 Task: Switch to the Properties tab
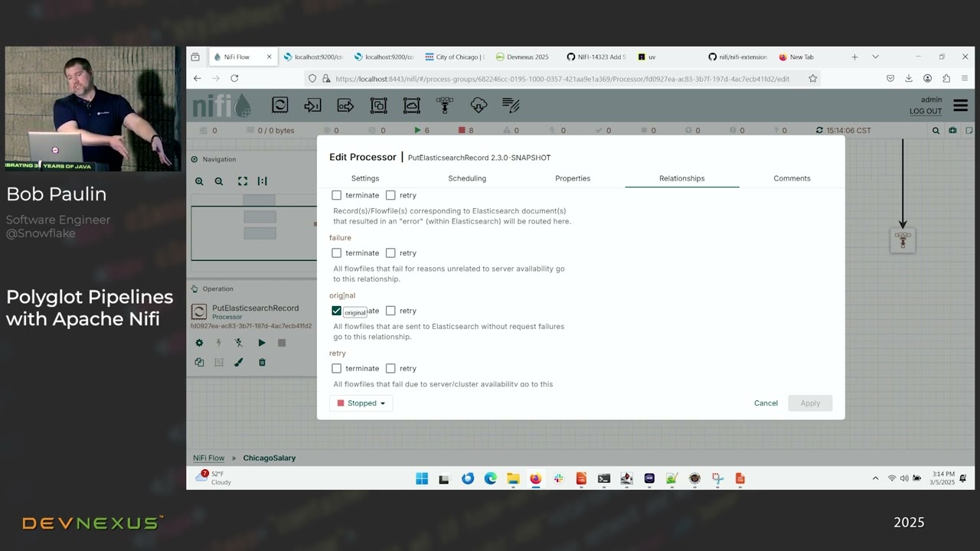point(573,178)
